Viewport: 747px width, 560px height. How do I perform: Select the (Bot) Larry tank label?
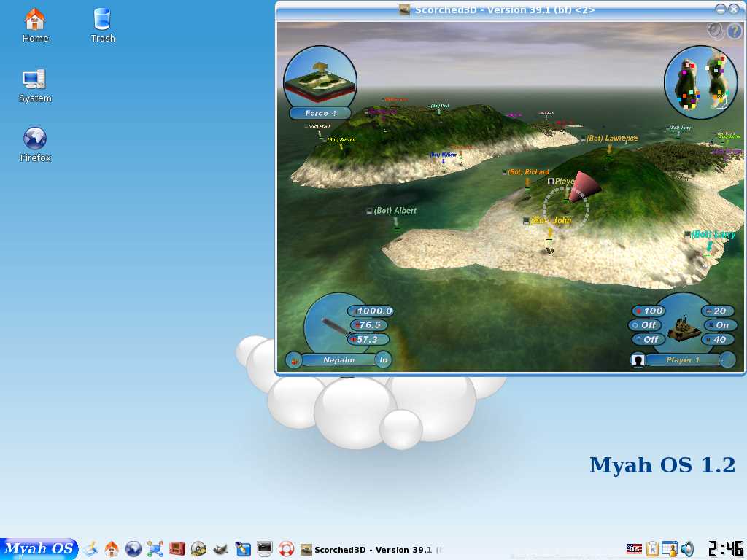point(711,234)
